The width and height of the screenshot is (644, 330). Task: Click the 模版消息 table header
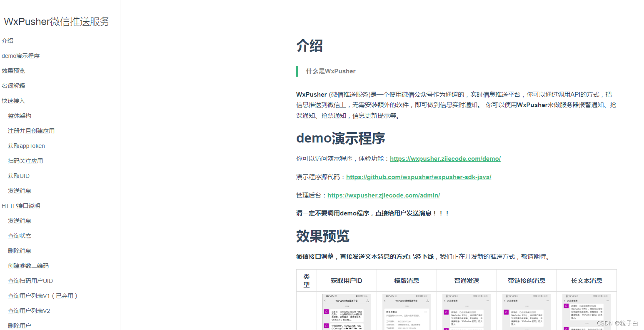coord(407,281)
